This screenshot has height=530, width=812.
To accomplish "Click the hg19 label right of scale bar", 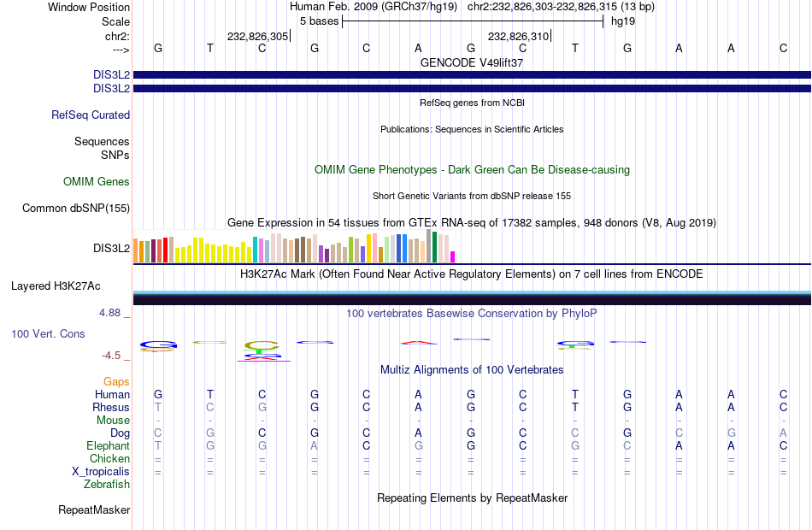I will [623, 21].
